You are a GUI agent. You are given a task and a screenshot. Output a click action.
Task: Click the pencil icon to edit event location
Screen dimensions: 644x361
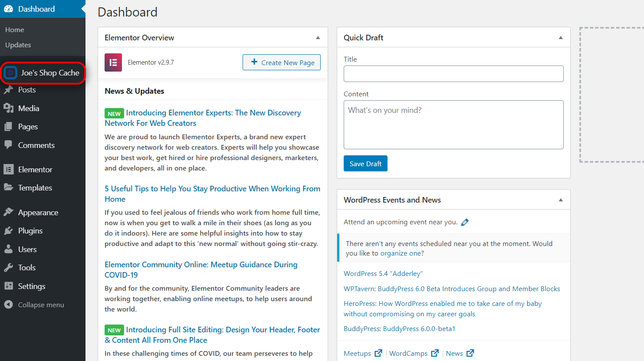(465, 222)
